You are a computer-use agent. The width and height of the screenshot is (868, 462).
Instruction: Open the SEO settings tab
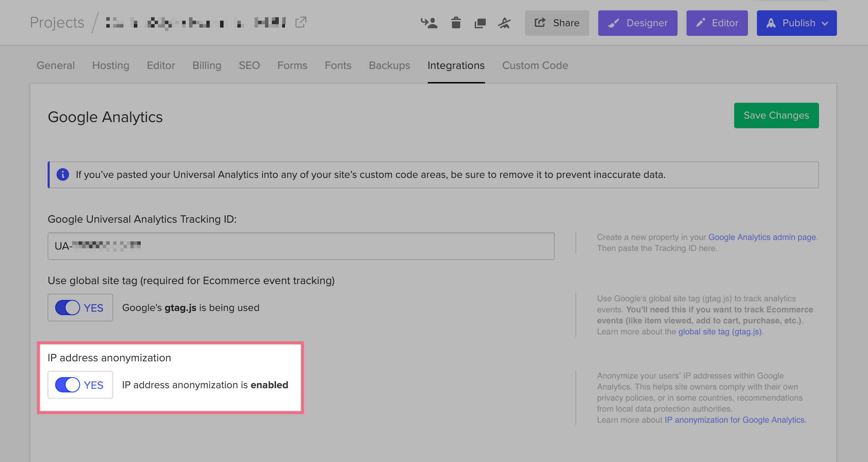pos(249,66)
